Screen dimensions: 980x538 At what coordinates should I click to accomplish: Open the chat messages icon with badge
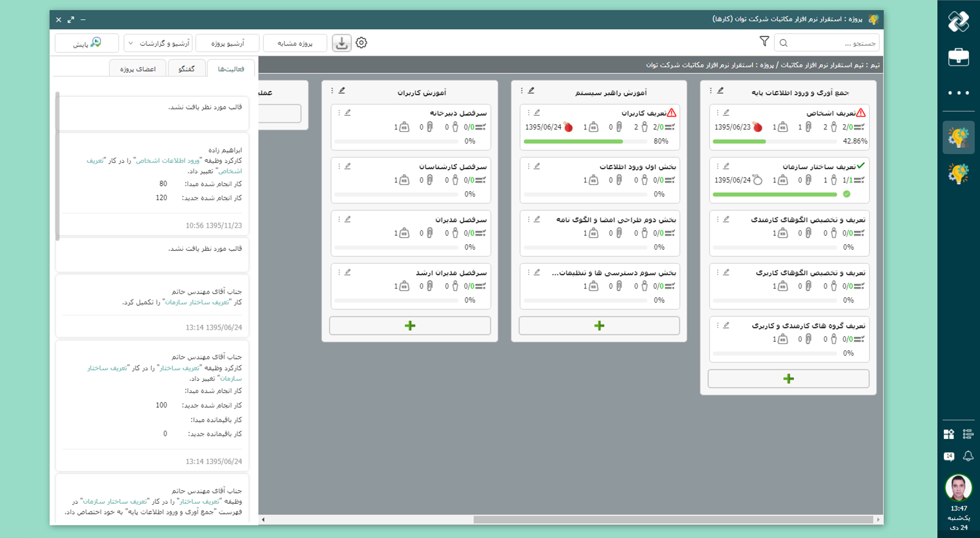[x=949, y=456]
